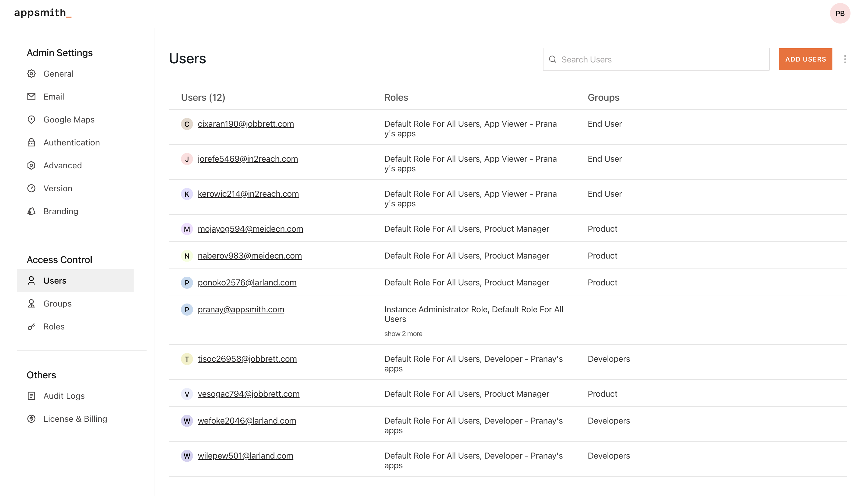This screenshot has width=868, height=496.
Task: Click the General settings gear icon
Action: pyautogui.click(x=31, y=74)
